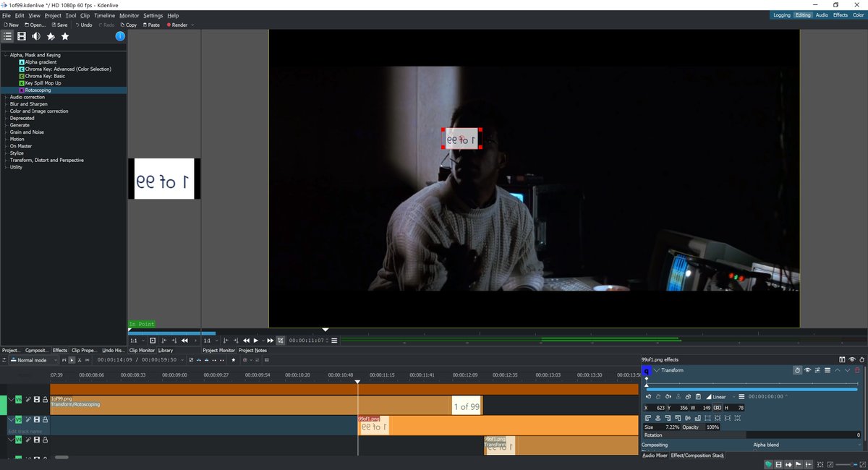
Task: Open Normal mode timeline dropdown
Action: (x=34, y=360)
